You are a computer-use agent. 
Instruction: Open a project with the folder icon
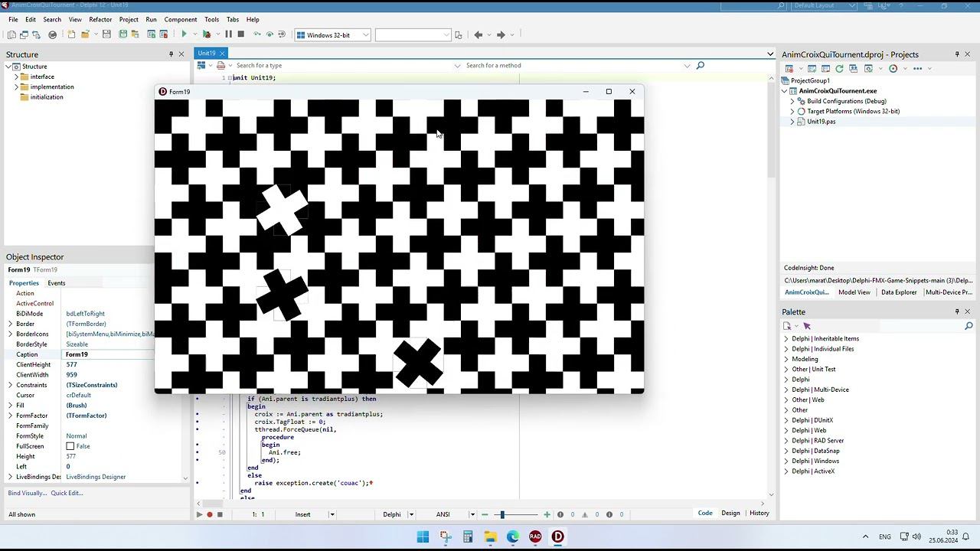click(x=85, y=34)
